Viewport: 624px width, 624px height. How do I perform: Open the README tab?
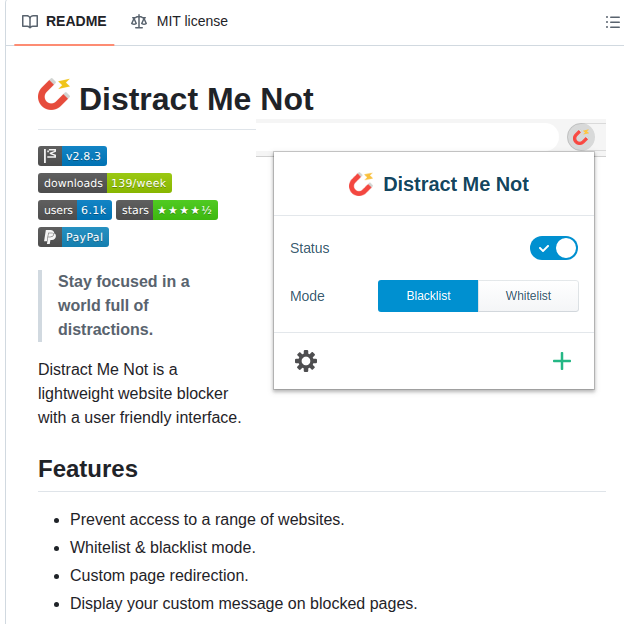tap(65, 21)
